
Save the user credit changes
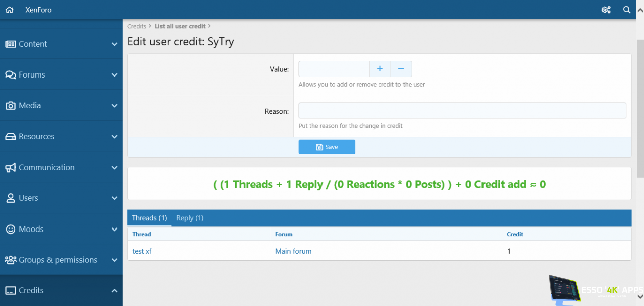pos(327,147)
